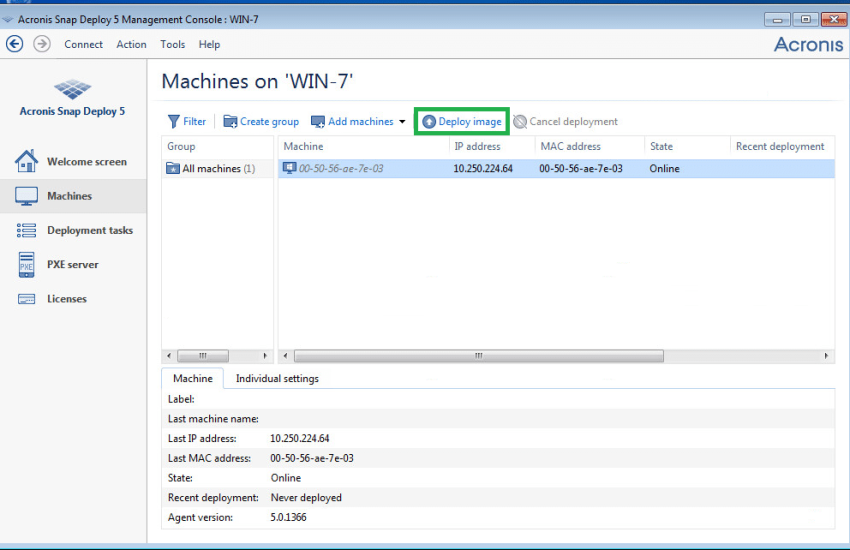This screenshot has height=550, width=850.
Task: Click Online state cell in machine row
Action: pos(664,169)
